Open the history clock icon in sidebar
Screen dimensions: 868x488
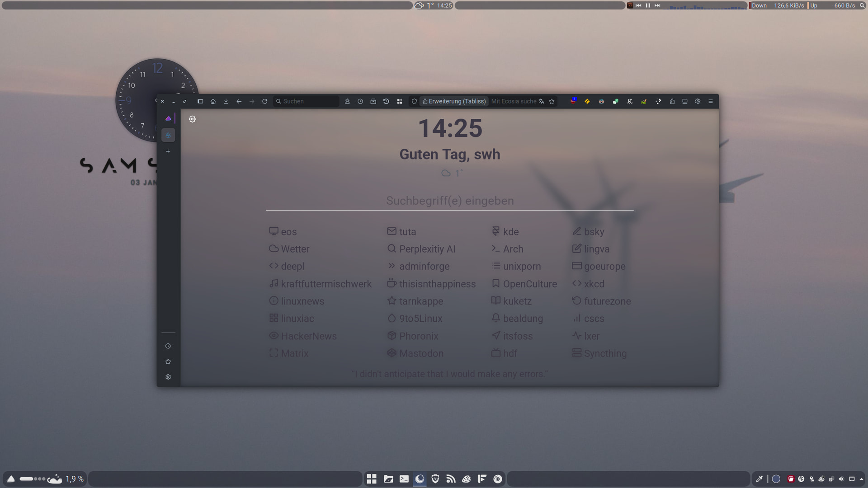(168, 346)
